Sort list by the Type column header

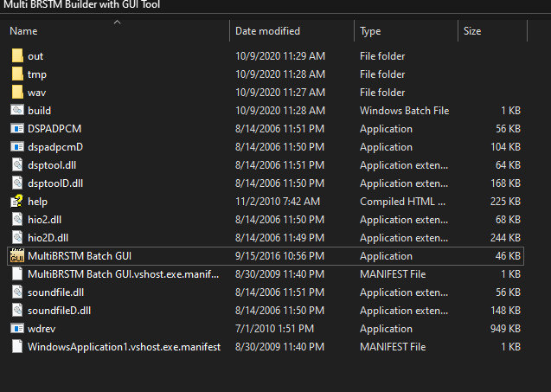pos(370,31)
